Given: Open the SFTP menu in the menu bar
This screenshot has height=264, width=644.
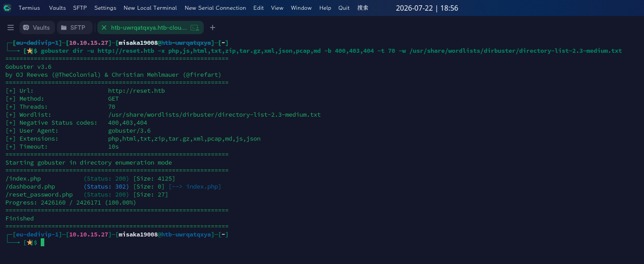Looking at the screenshot, I should pos(80,8).
